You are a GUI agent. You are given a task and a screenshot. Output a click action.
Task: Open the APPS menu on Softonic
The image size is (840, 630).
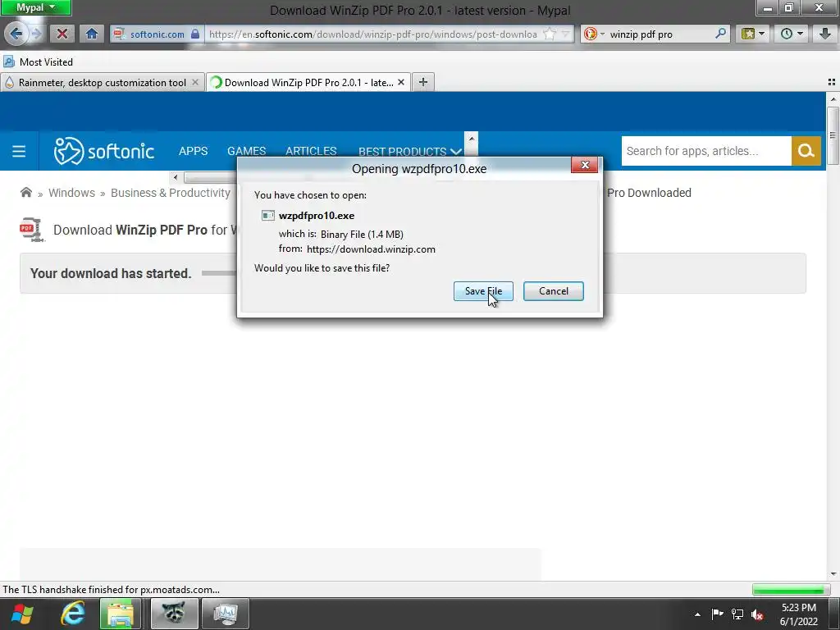click(x=193, y=151)
